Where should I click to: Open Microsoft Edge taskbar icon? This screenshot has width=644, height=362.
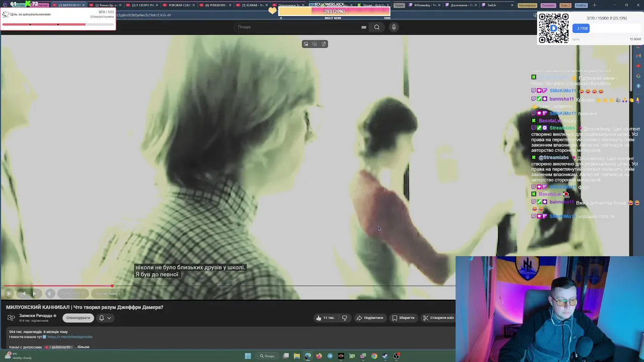click(308, 356)
